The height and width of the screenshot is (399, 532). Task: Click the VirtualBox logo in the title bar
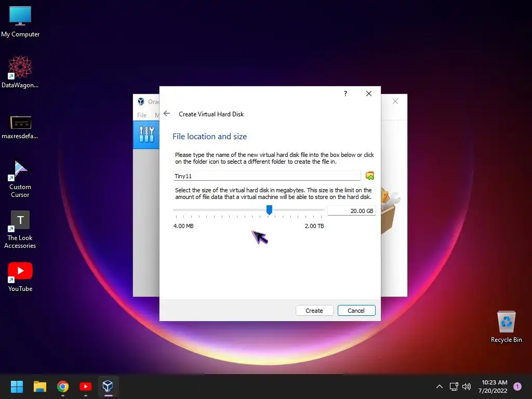pos(141,101)
